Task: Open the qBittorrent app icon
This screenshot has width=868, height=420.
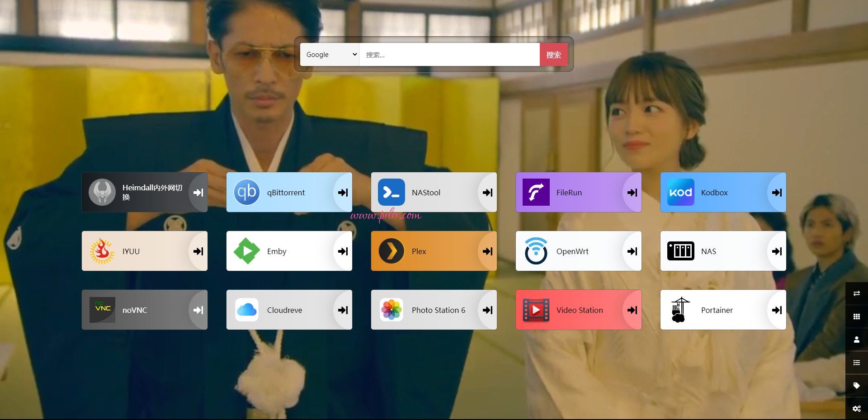Action: (x=247, y=193)
